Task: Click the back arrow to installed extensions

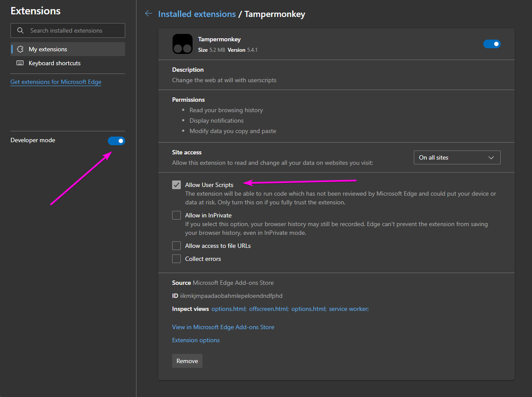Action: 149,14
